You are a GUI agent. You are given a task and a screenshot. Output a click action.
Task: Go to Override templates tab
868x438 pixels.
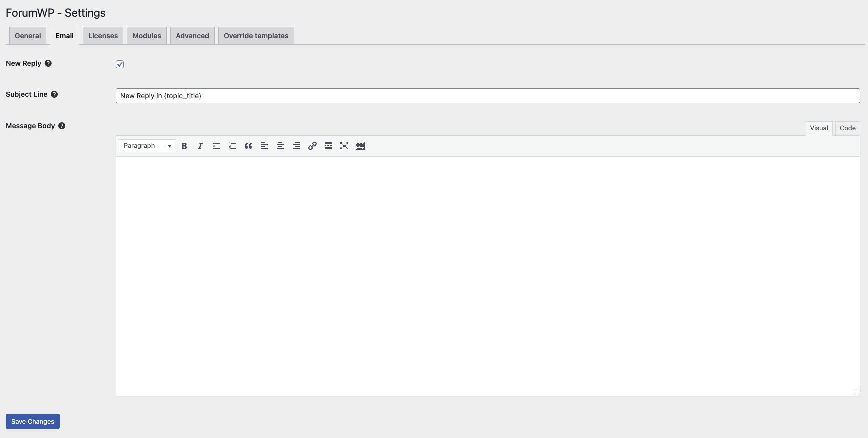pos(256,36)
